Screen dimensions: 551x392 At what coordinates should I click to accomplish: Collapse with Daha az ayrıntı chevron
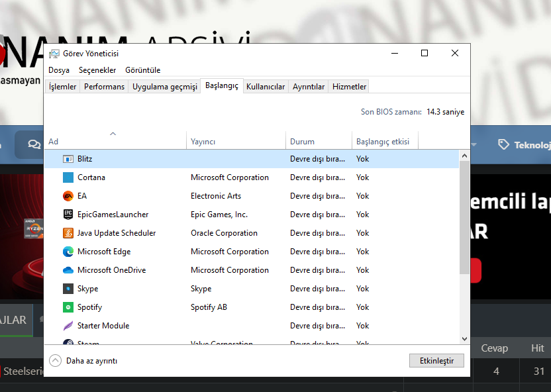pos(55,361)
